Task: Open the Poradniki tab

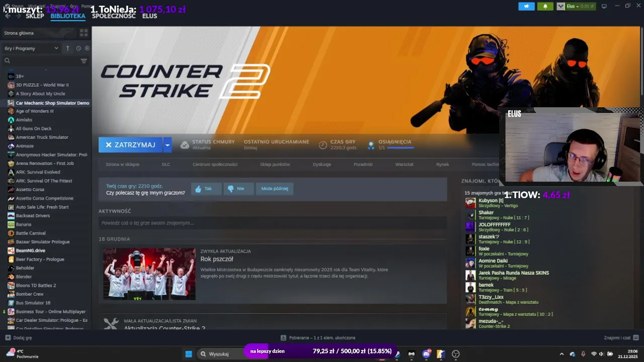Action: coord(363,164)
